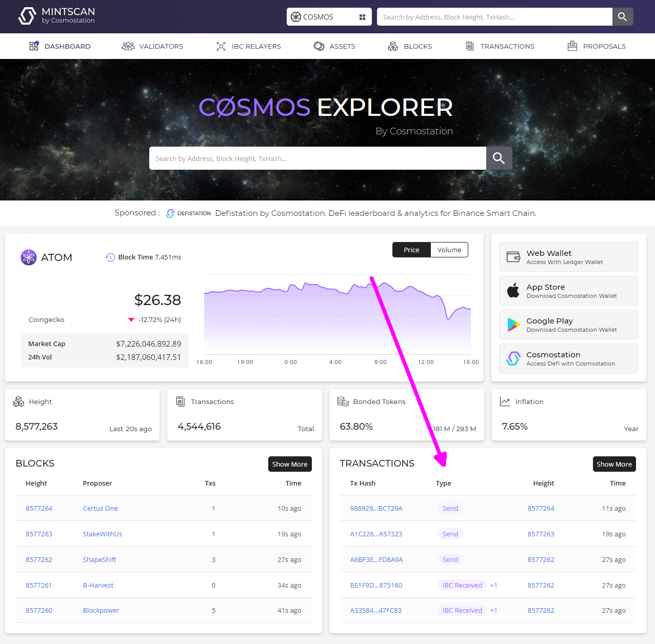Click the ATOM price $26.38

[157, 300]
